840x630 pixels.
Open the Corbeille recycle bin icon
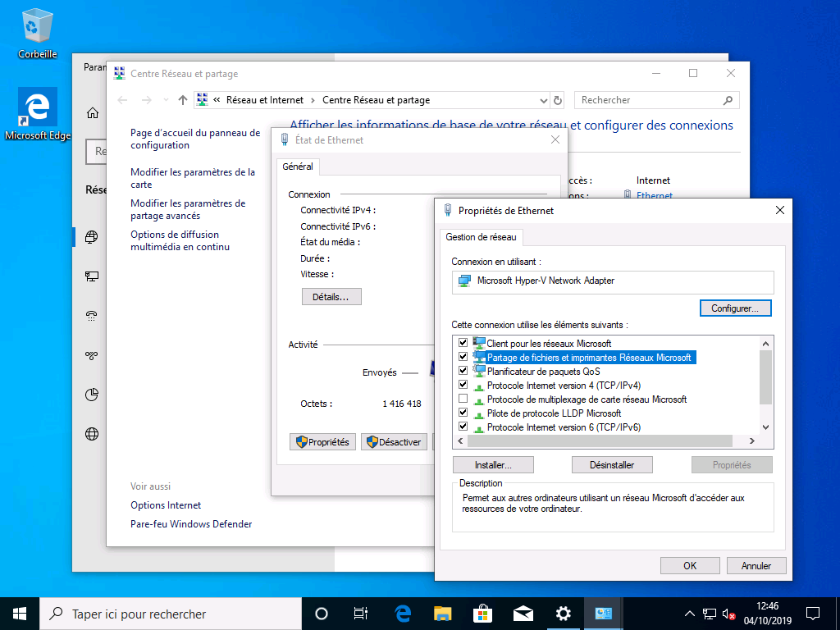point(38,33)
